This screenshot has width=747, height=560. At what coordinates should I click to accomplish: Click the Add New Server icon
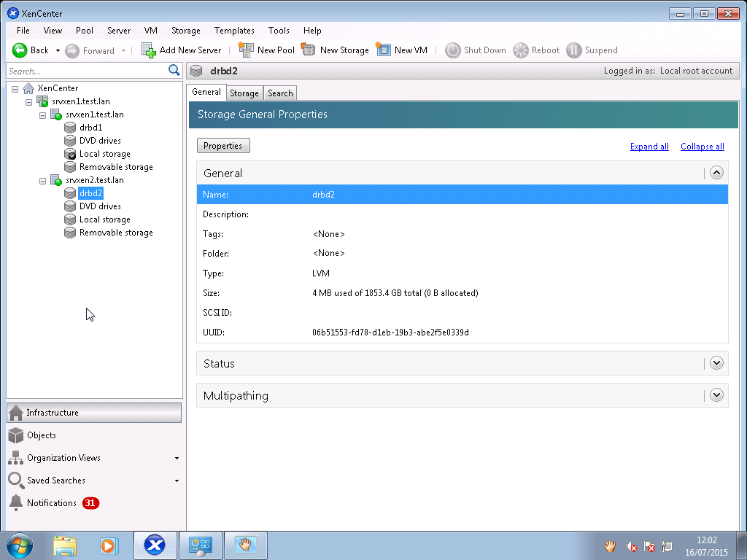pyautogui.click(x=149, y=50)
